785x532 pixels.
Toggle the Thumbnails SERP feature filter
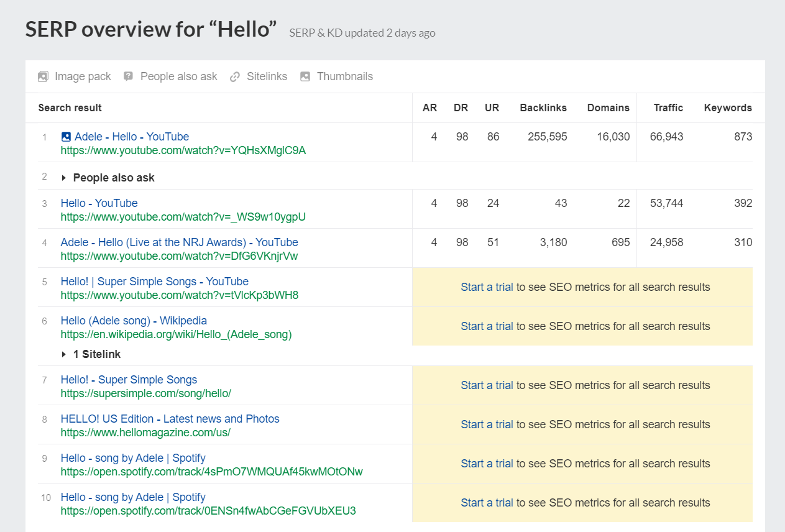[336, 76]
